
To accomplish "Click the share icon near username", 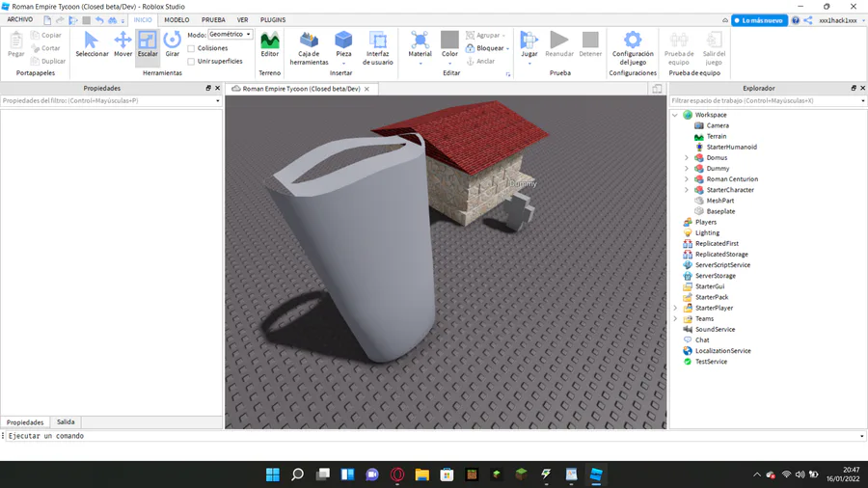I will click(808, 20).
